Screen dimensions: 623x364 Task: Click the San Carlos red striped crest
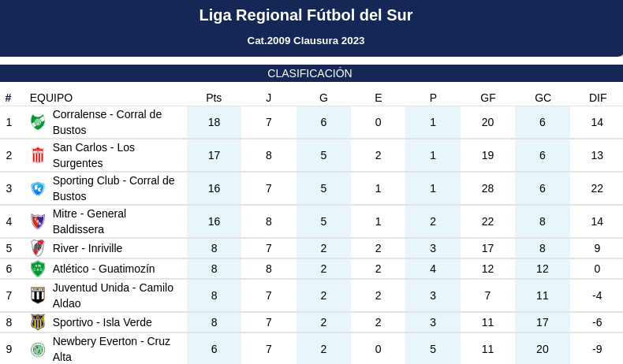38,155
